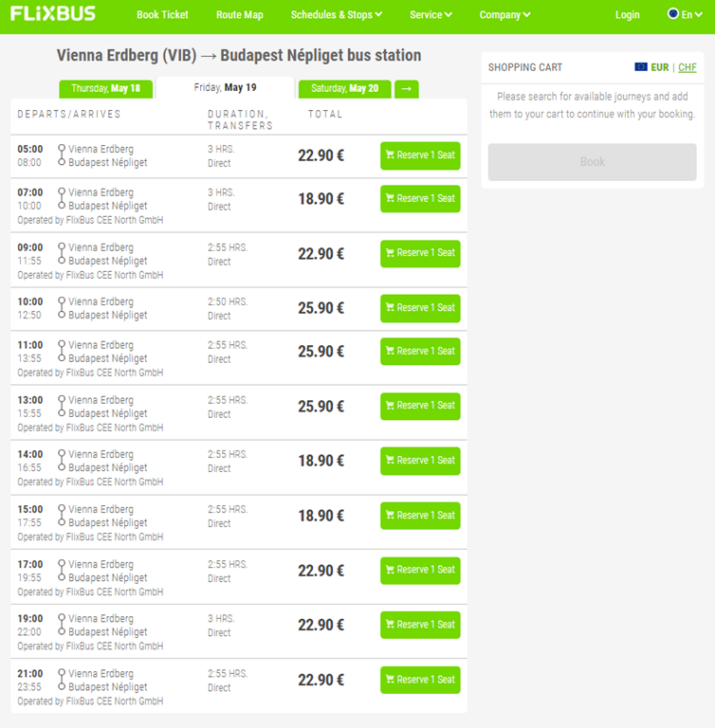Reserve a seat on the 05:00 departure

point(420,155)
